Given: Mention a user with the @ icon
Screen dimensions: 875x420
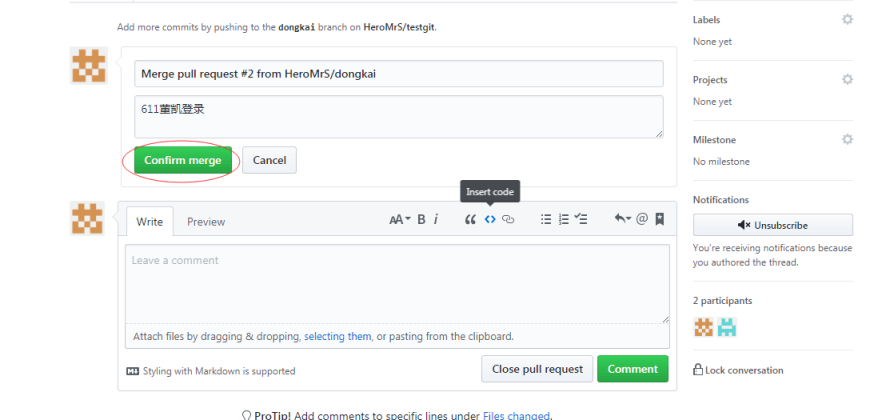Looking at the screenshot, I should pyautogui.click(x=642, y=219).
